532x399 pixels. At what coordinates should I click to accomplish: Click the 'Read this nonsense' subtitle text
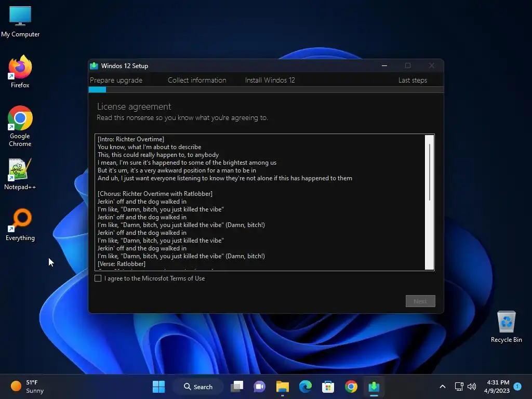(182, 118)
